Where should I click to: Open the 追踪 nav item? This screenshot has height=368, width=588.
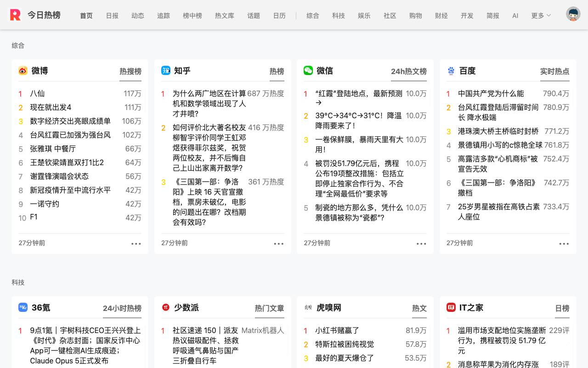[x=164, y=15]
